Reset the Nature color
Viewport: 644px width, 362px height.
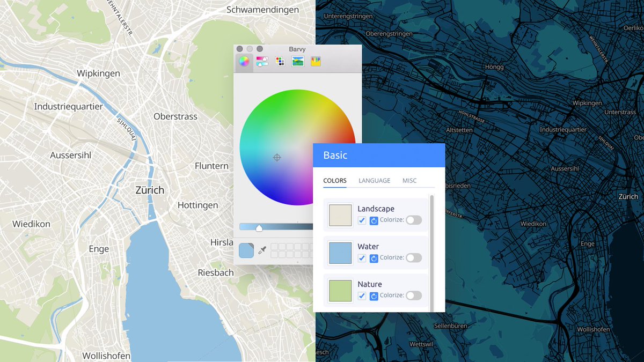click(x=374, y=296)
